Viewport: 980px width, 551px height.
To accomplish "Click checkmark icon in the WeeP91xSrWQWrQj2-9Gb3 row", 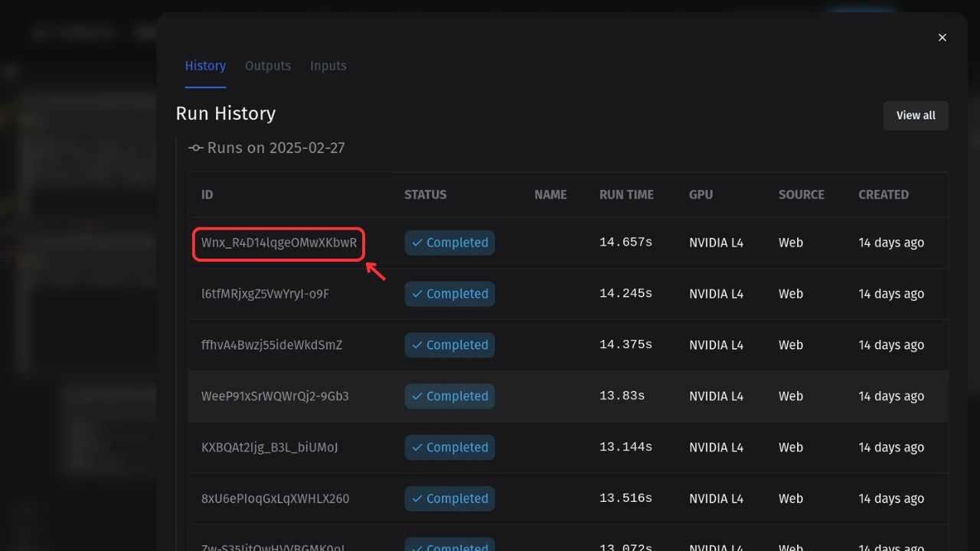I will (417, 396).
